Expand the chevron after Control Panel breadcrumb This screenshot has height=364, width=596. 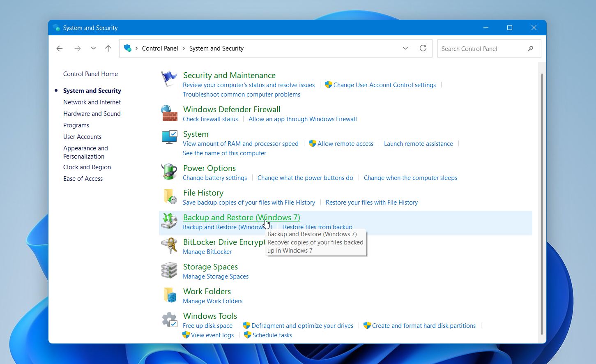[x=184, y=48]
